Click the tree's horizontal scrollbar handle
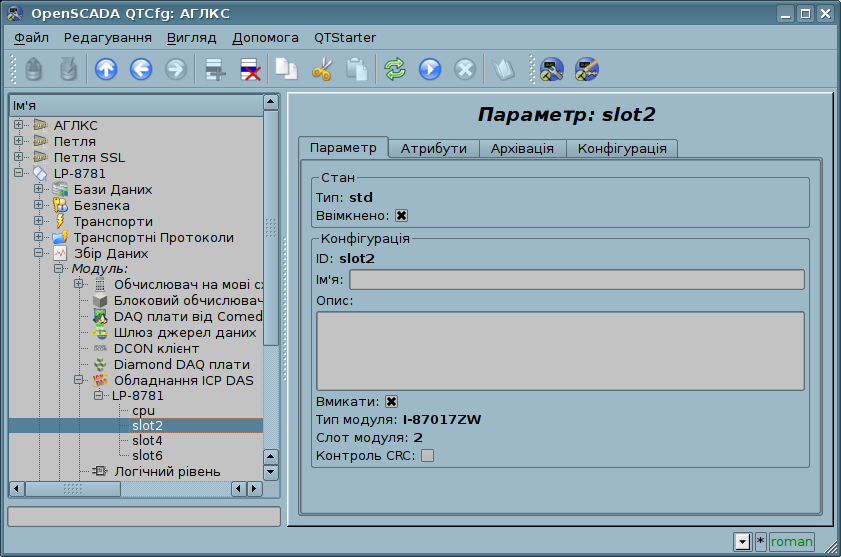This screenshot has height=557, width=841. [x=72, y=489]
